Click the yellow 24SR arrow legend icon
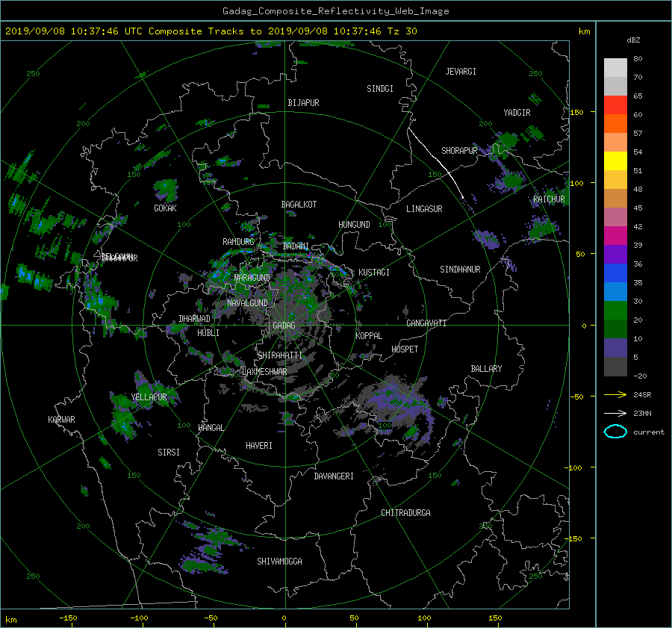Screen dimensions: 672x628 [615, 394]
